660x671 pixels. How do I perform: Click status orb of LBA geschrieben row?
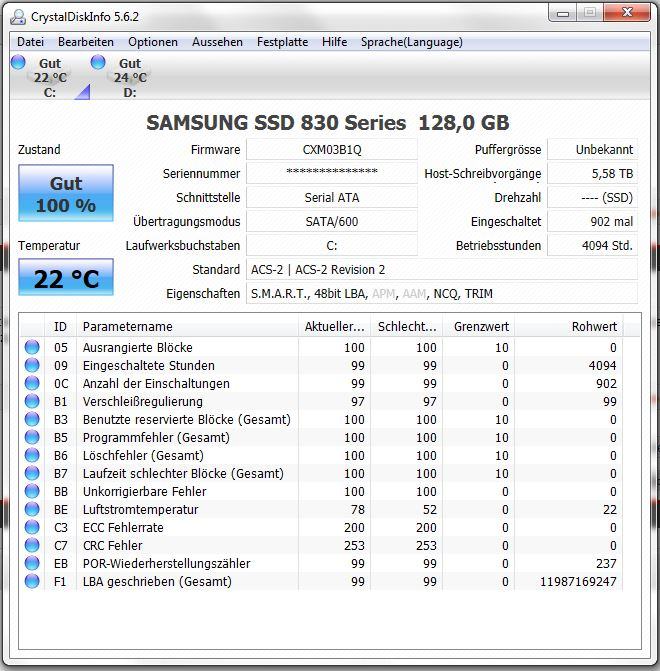(x=32, y=581)
